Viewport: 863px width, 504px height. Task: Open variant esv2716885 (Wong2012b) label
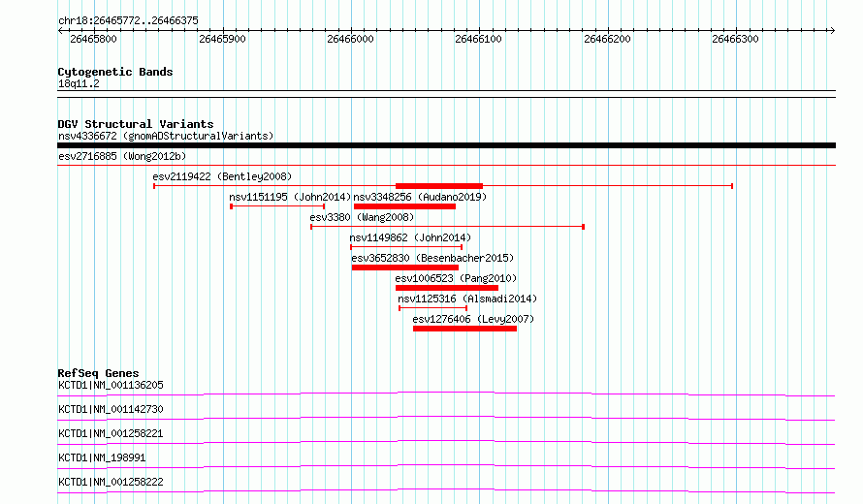(122, 156)
